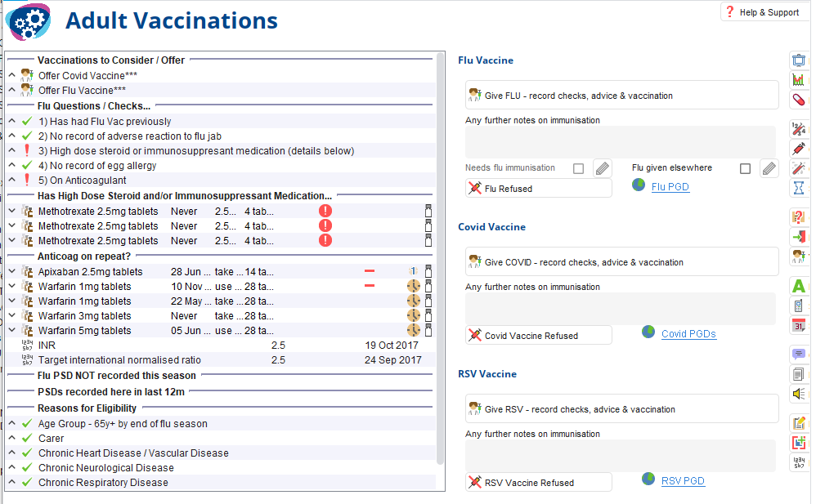Click the calendar 31 sidebar icon
816x504 pixels.
click(x=798, y=326)
